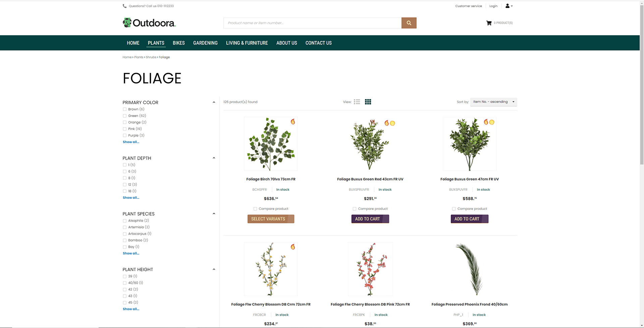
Task: Open the Sort by dropdown
Action: (493, 102)
